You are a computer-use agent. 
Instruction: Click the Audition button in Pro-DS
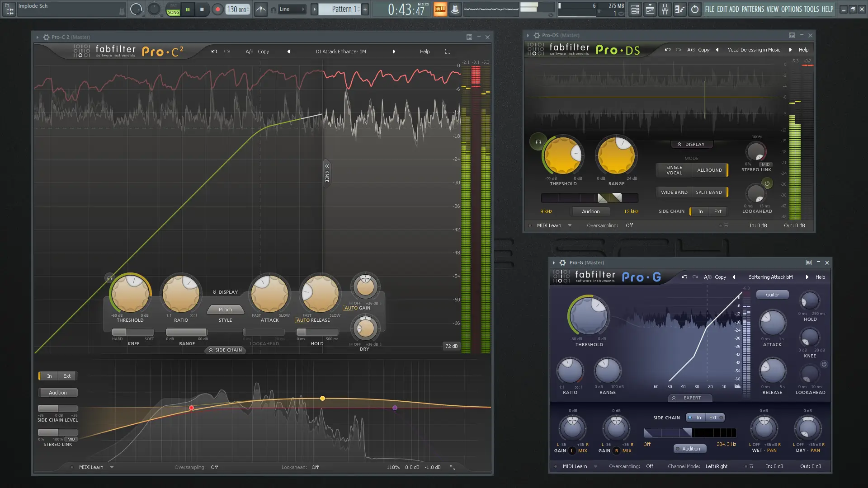(x=590, y=211)
